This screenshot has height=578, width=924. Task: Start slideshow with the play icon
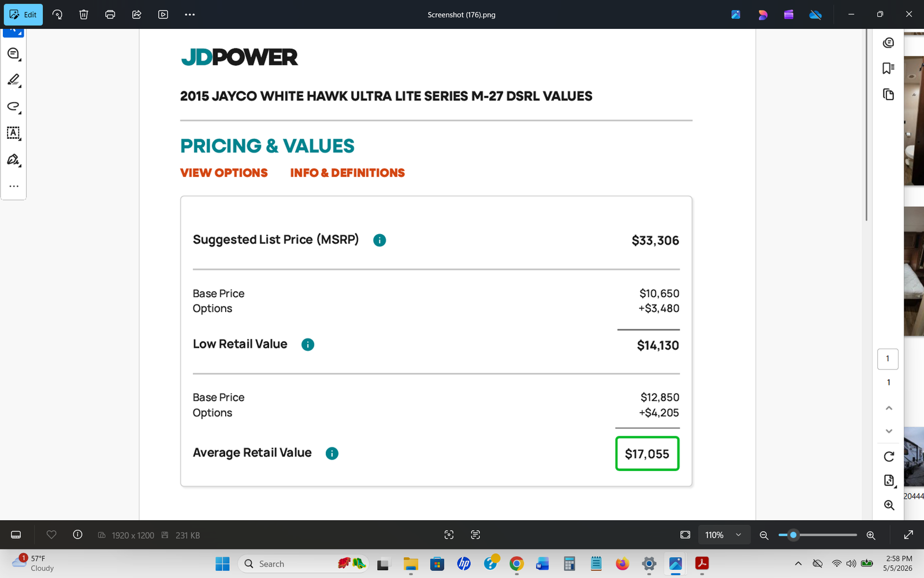tap(163, 14)
